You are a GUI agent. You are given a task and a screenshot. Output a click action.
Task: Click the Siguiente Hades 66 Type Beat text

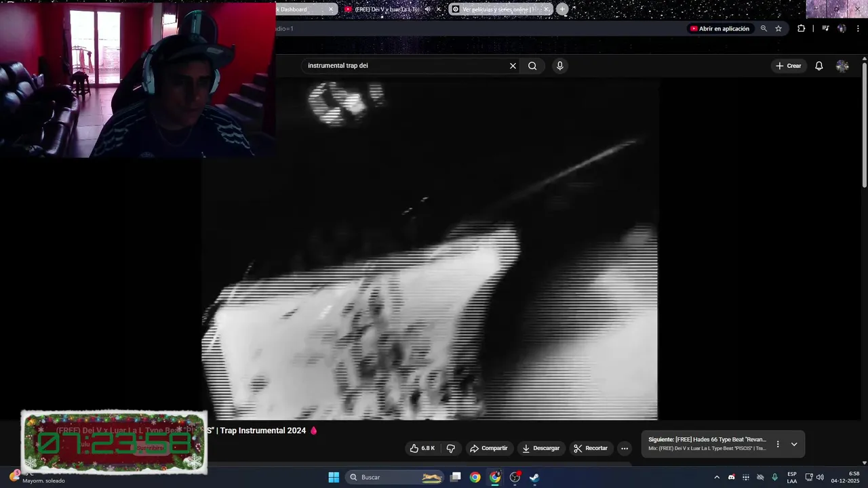click(x=707, y=439)
